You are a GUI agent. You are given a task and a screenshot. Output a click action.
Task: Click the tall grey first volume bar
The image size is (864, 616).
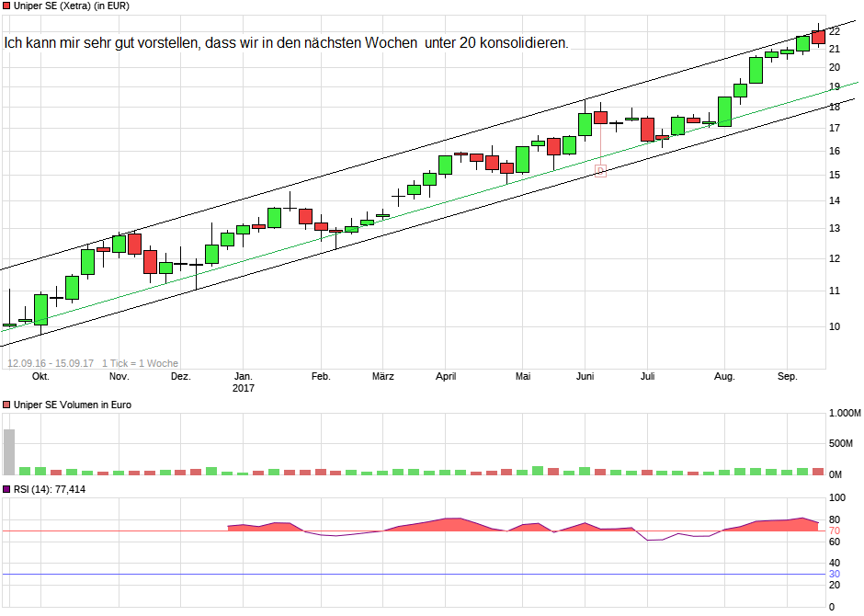coord(9,451)
